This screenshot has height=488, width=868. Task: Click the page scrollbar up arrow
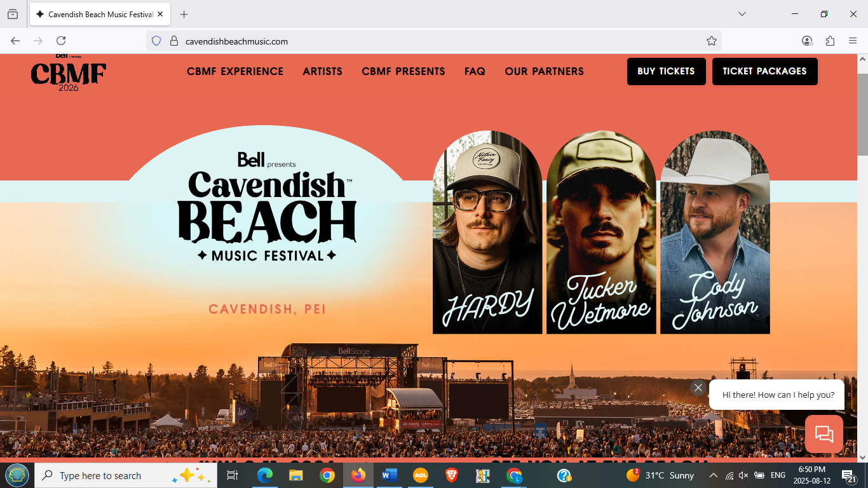[862, 59]
